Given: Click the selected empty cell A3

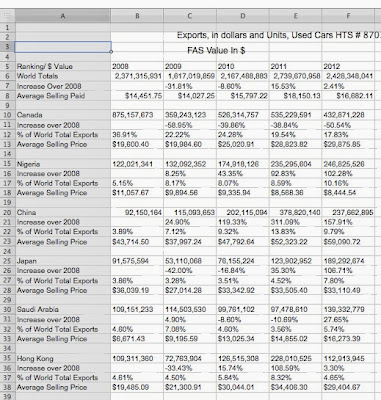Looking at the screenshot, I should point(63,47).
